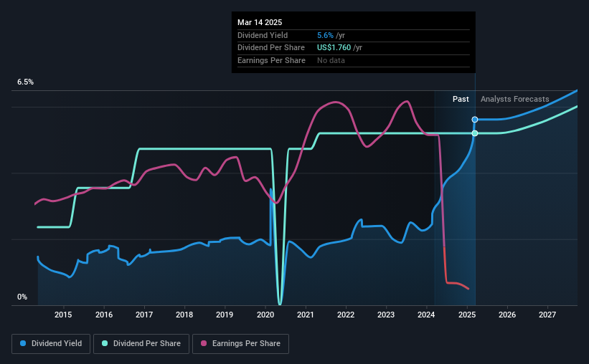Click the 0% y-axis label
589x364 pixels.
click(x=22, y=297)
